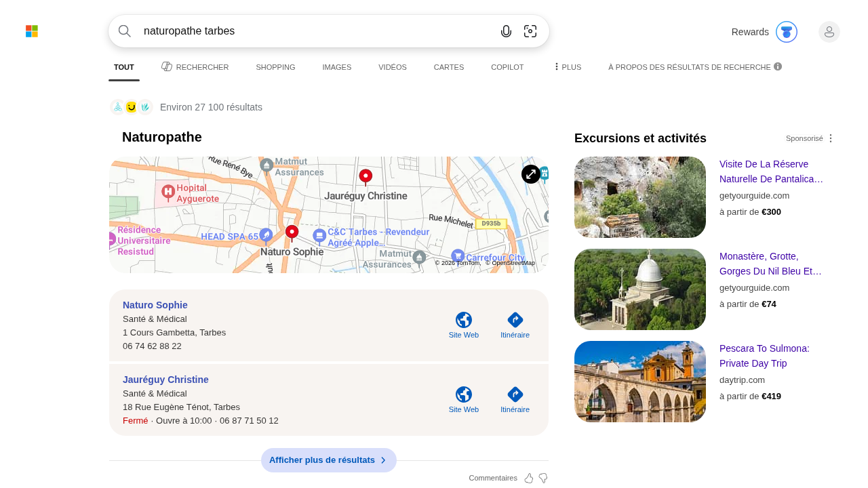Click the info icon after À propos des résultats

pyautogui.click(x=776, y=66)
